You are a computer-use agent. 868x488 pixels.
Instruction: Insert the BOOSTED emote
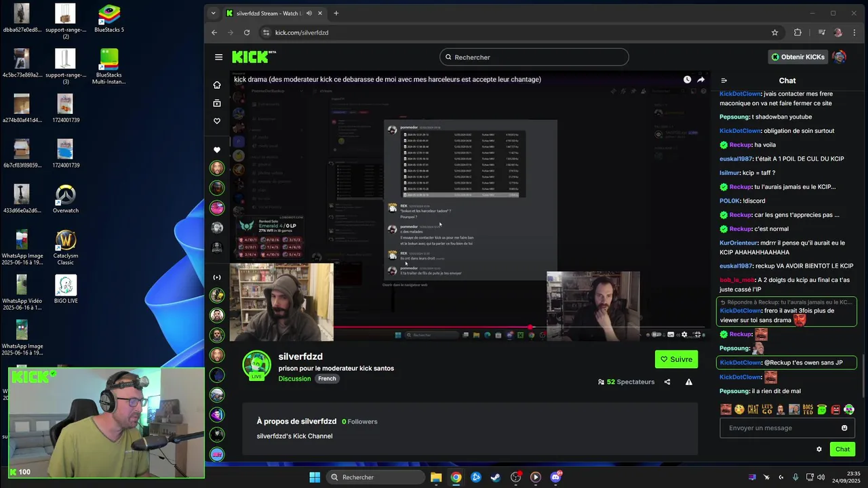point(808,409)
